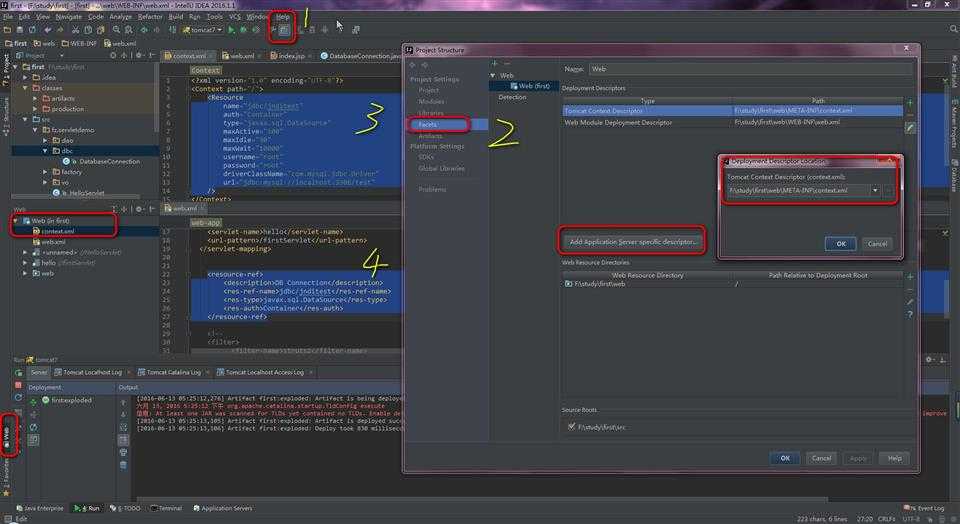Click the Project pane settings gear icon
Image resolution: width=960 pixels, height=524 pixels.
click(139, 55)
